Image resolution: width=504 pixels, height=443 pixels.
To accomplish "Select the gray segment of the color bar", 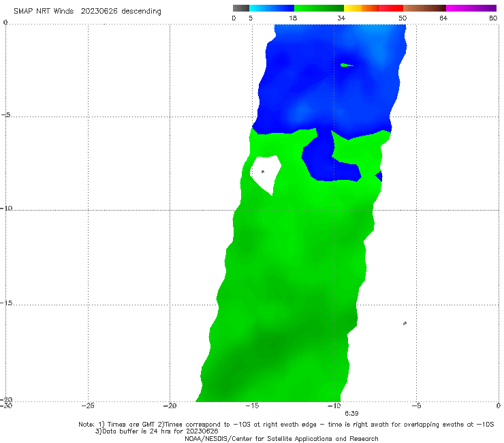I will (x=241, y=8).
